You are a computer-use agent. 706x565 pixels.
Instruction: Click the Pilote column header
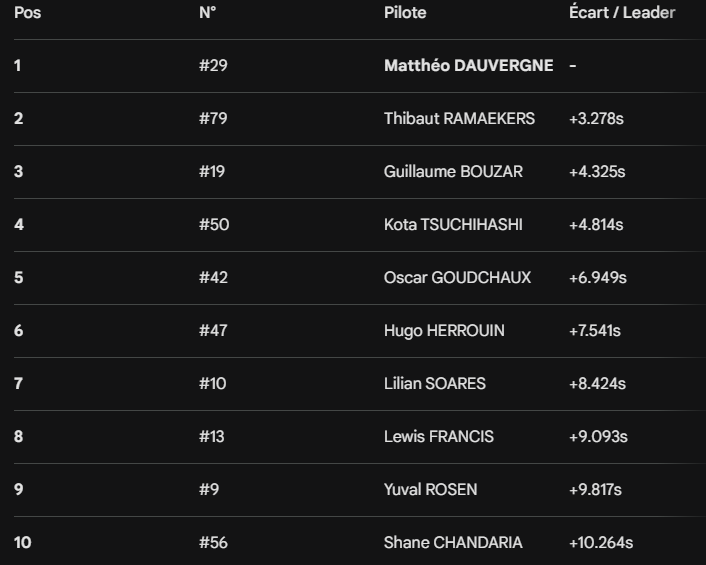(x=405, y=13)
